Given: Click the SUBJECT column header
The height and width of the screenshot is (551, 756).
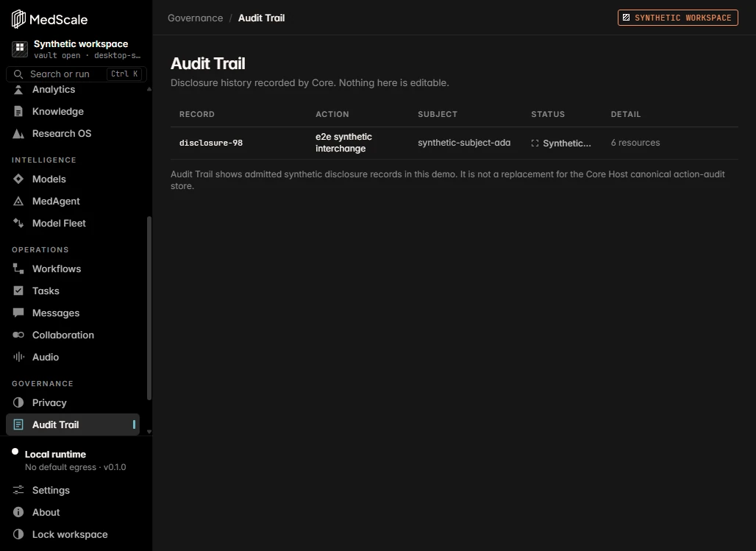Looking at the screenshot, I should pos(438,114).
